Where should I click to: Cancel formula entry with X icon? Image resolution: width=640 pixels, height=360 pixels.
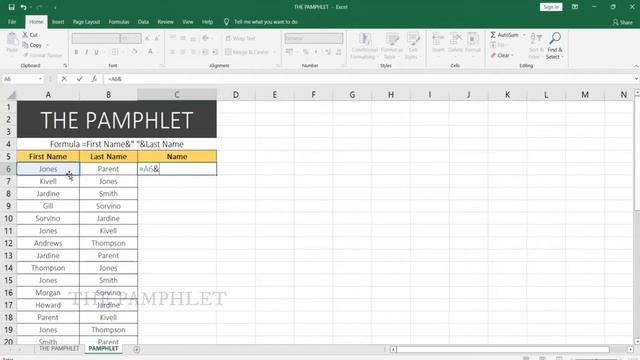tap(64, 79)
